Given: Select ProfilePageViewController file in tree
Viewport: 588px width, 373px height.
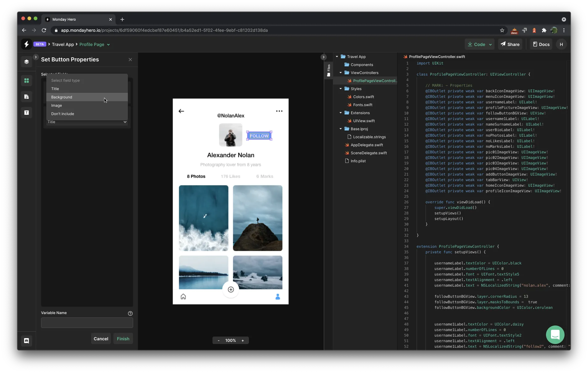Looking at the screenshot, I should tap(372, 81).
